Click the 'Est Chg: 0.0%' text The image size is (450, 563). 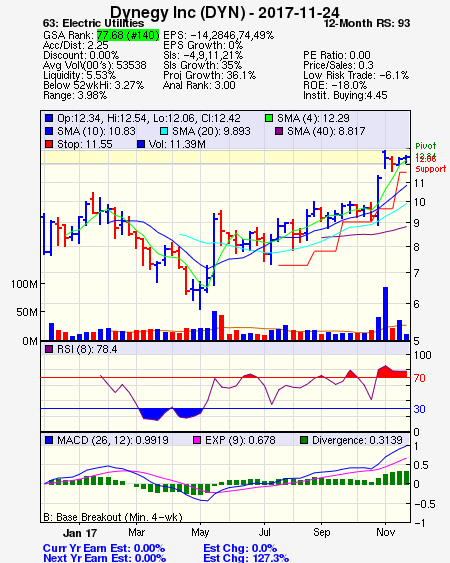240,548
